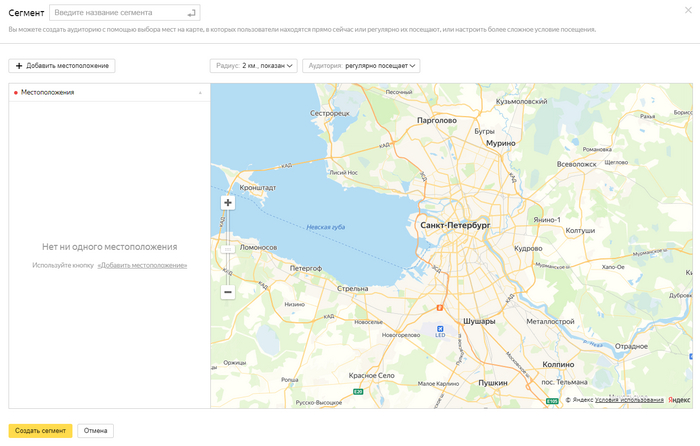Click Создать сегмент button
Viewport: 700px width, 446px height.
coord(40,431)
